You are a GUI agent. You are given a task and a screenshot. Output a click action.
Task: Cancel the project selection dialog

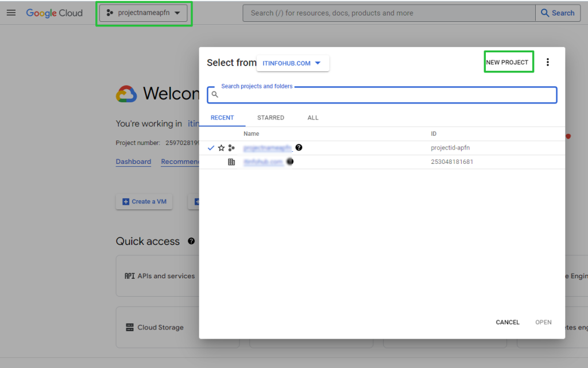pos(507,322)
